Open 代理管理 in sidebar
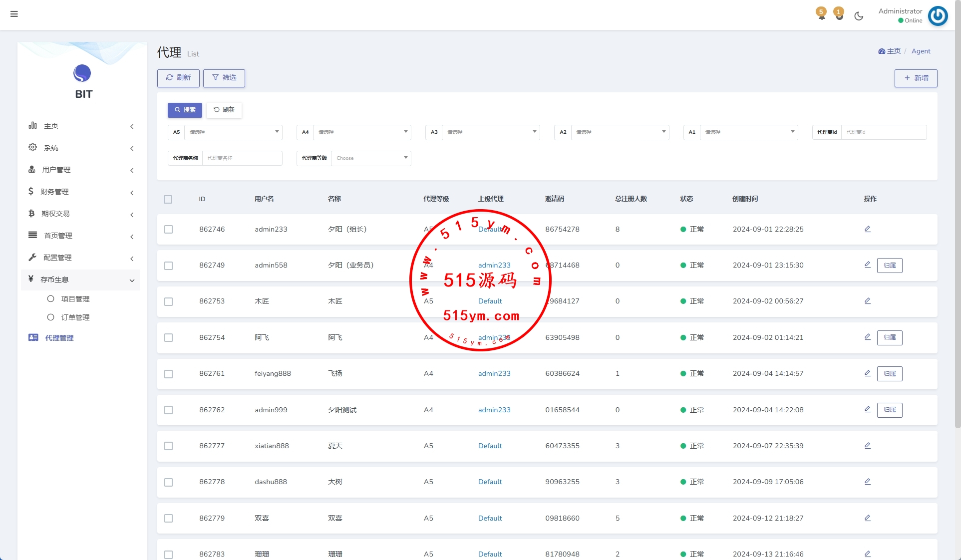 [x=59, y=338]
